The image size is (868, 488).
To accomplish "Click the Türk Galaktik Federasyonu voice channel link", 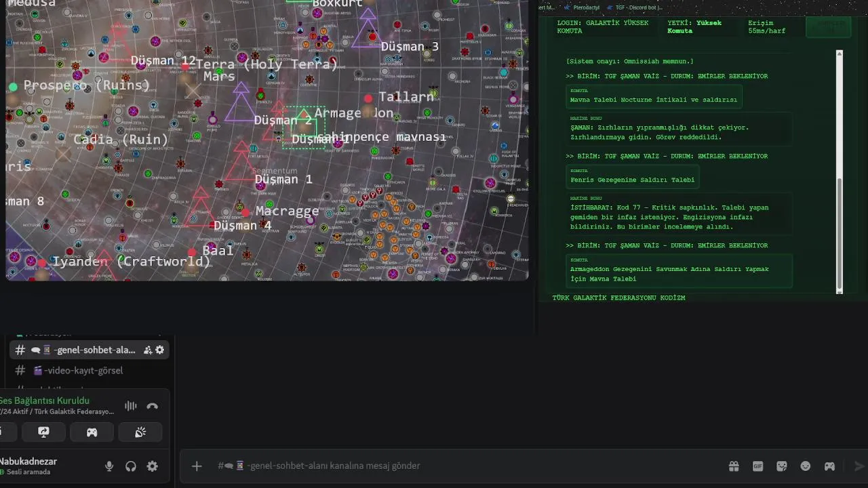I will click(57, 411).
